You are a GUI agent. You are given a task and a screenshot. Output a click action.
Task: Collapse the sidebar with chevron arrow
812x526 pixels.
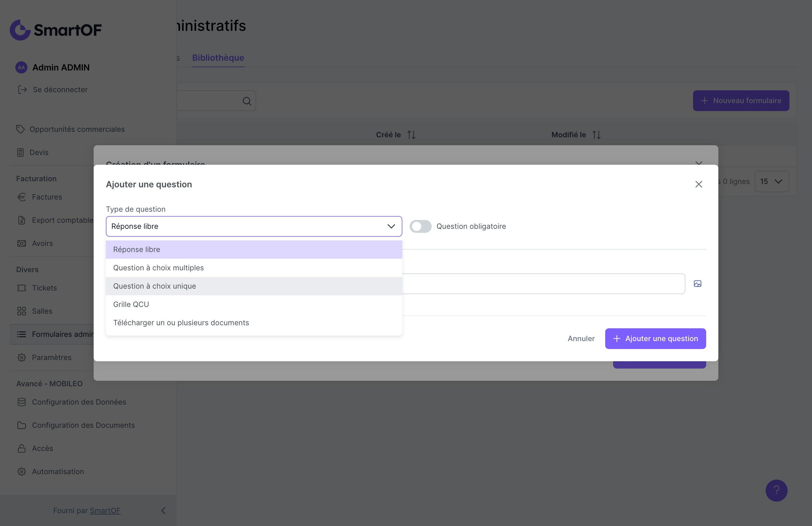pos(163,510)
